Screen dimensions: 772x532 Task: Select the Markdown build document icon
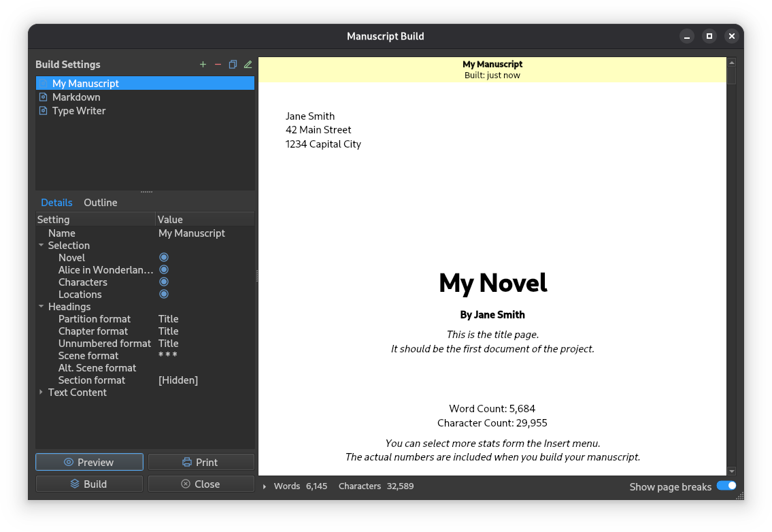coord(44,97)
